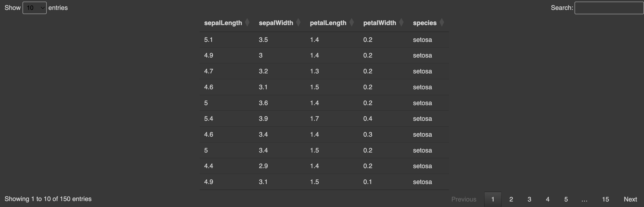Sort by the species column header
This screenshot has width=644, height=207.
[425, 23]
